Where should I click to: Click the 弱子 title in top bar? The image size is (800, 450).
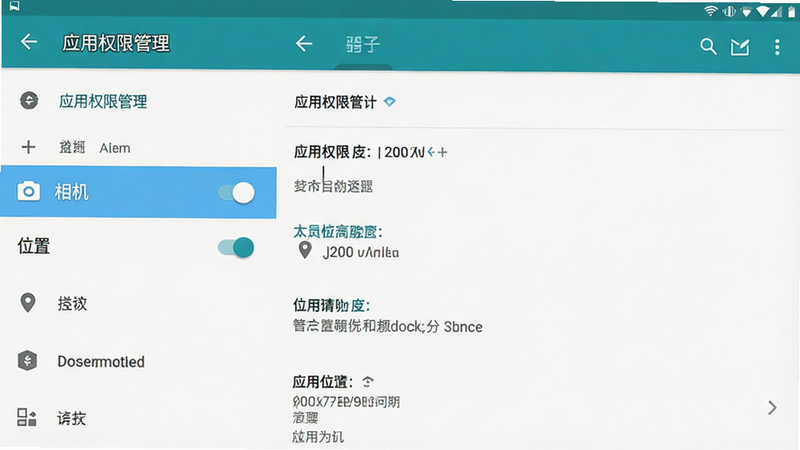[x=363, y=44]
